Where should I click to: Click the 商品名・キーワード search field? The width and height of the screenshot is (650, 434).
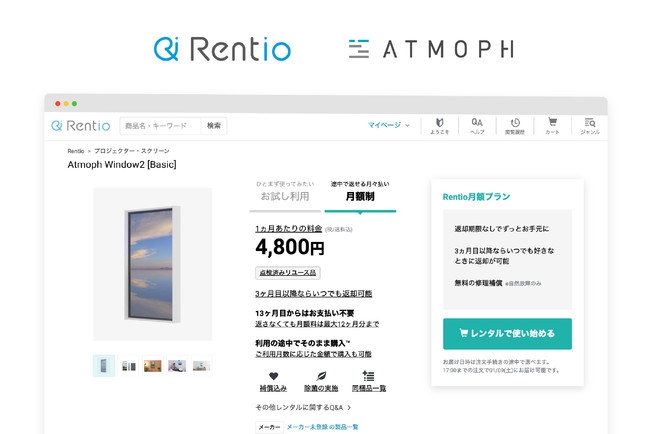tap(160, 125)
